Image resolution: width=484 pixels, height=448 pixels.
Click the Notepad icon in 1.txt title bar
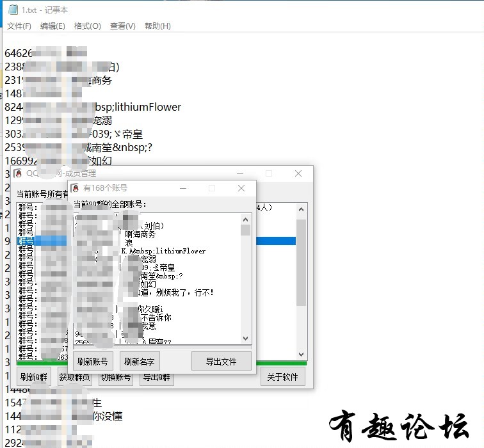pos(13,10)
